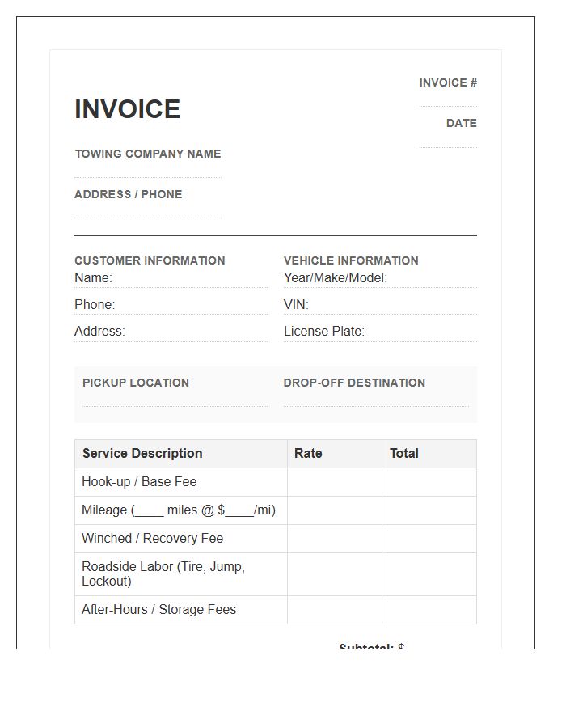Click the customer Address: field

pos(171,332)
